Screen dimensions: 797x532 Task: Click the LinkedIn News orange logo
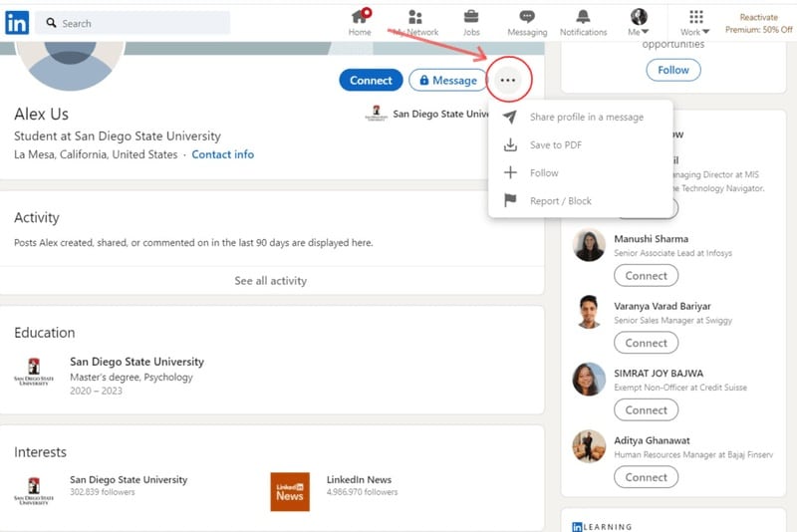(290, 491)
